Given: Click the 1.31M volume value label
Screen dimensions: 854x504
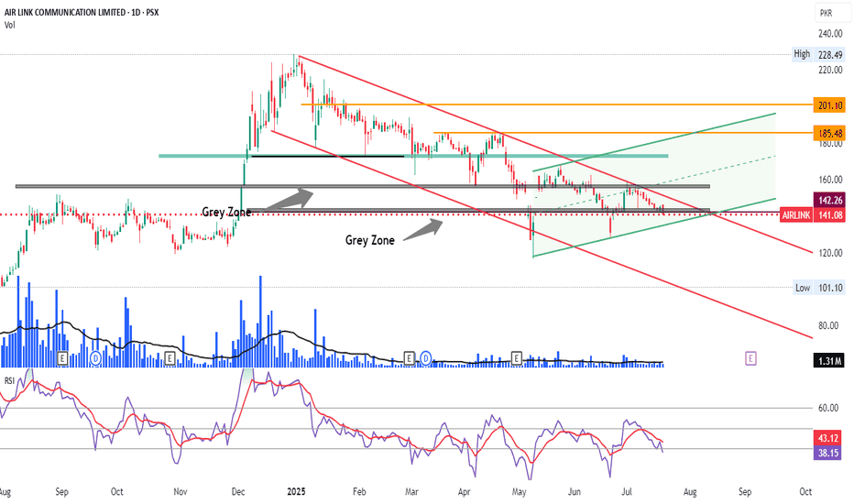Looking at the screenshot, I should click(x=829, y=360).
